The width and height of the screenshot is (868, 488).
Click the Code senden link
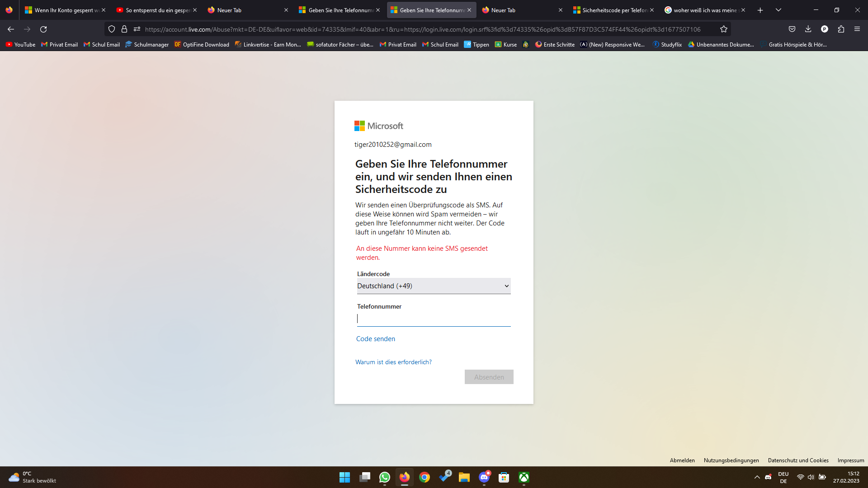375,338
